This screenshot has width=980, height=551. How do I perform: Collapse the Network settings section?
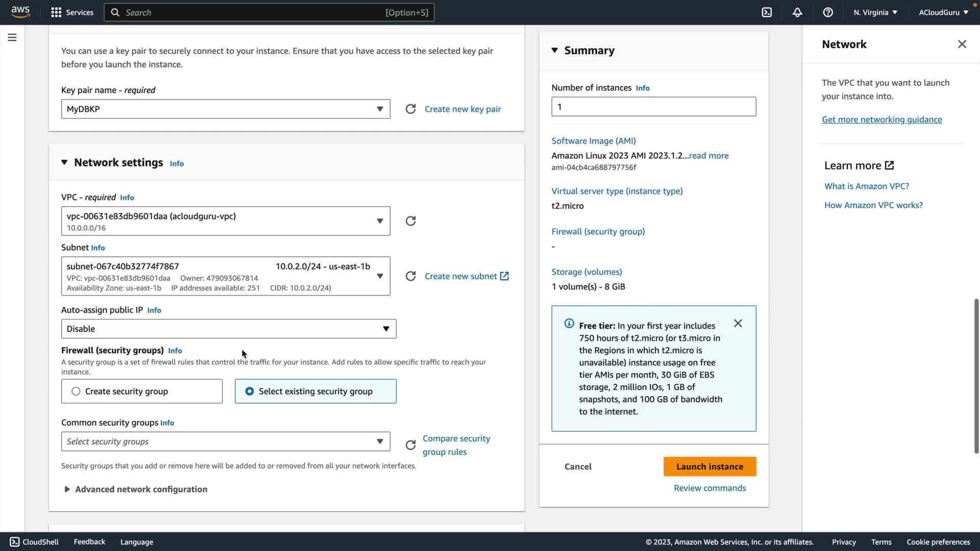(64, 162)
